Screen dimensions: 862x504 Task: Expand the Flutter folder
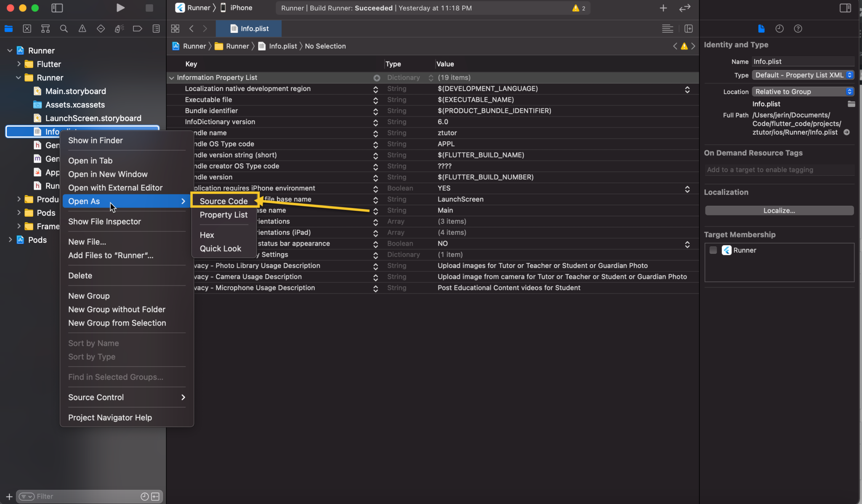[x=19, y=64]
